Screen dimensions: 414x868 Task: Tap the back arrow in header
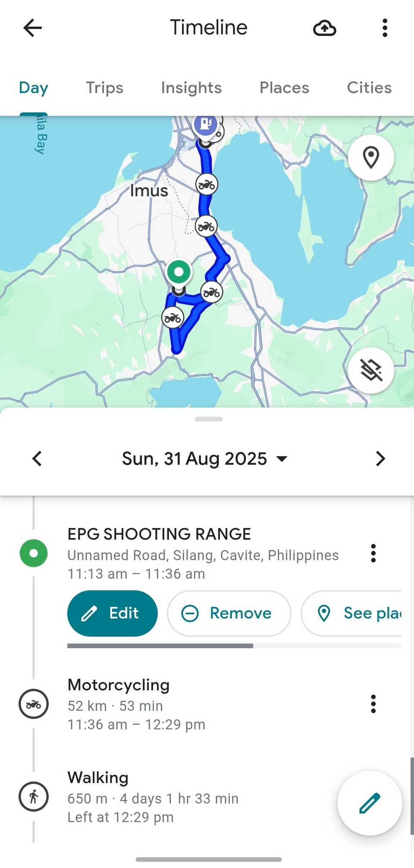[x=33, y=28]
